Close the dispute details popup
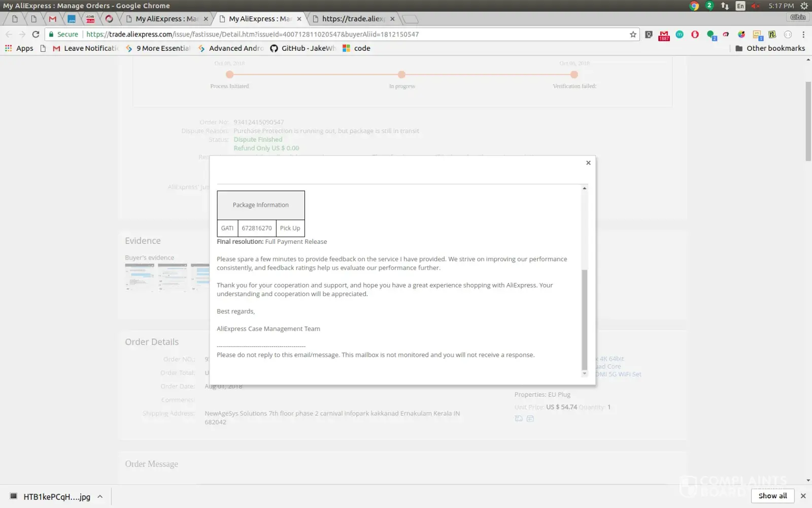 tap(588, 163)
